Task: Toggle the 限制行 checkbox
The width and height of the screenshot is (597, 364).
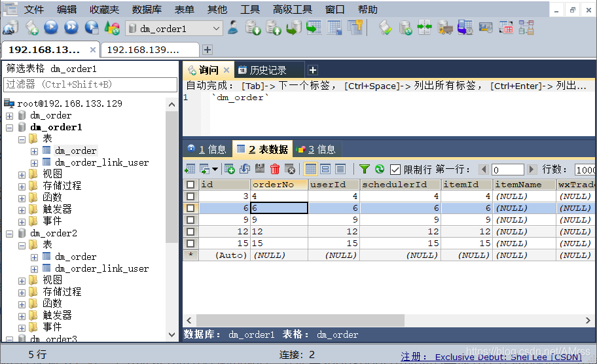Action: click(x=395, y=170)
